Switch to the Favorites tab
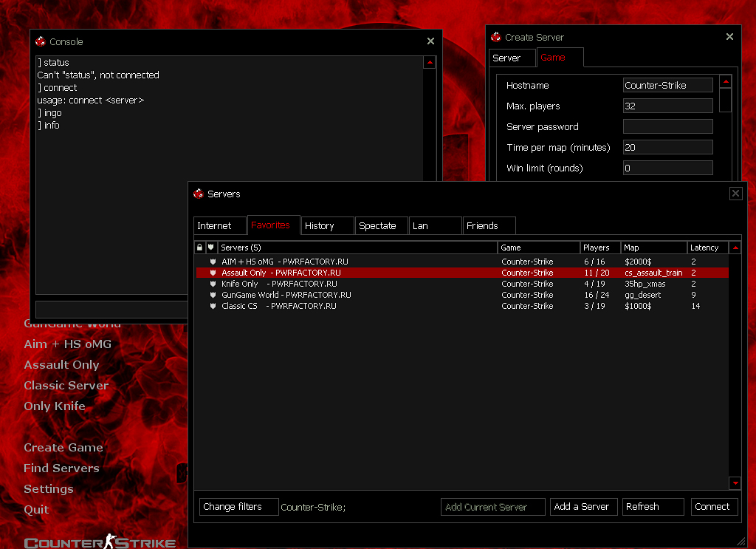The image size is (756, 549). (274, 225)
